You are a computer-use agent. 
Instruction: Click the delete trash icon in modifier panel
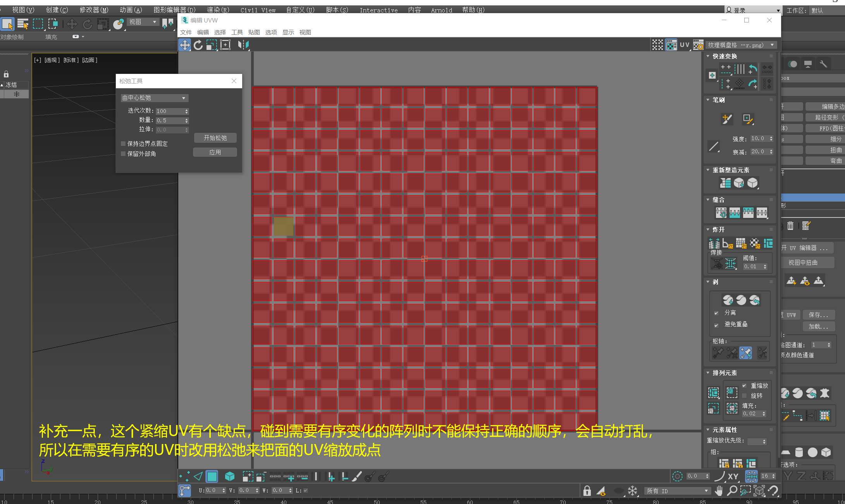click(790, 226)
